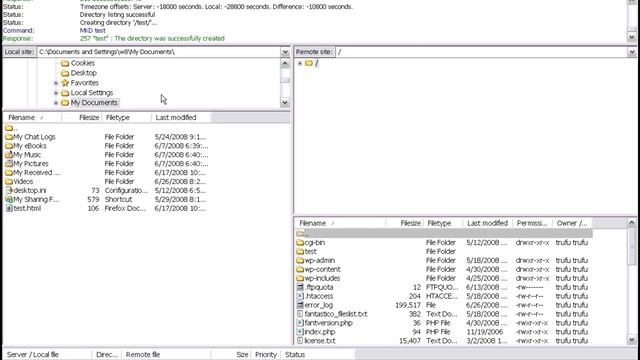Click local tree scrollbar down arrow
The image size is (640, 360).
tap(285, 102)
